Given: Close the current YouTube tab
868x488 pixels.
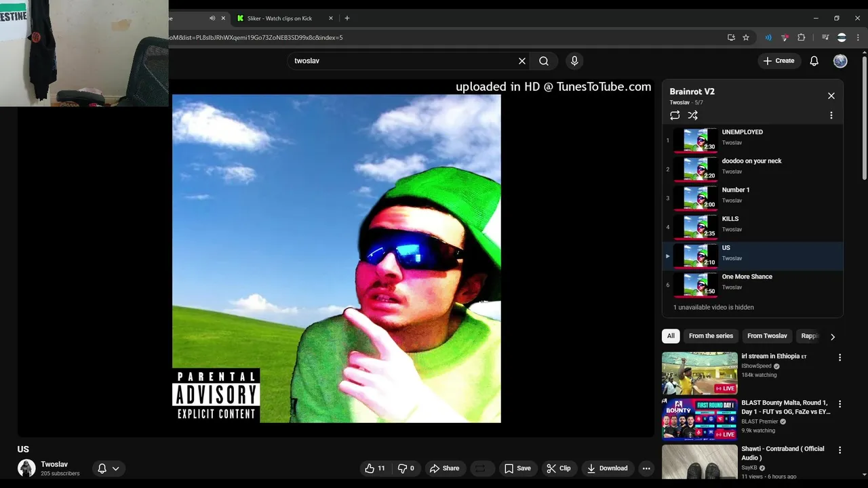Looking at the screenshot, I should [223, 18].
